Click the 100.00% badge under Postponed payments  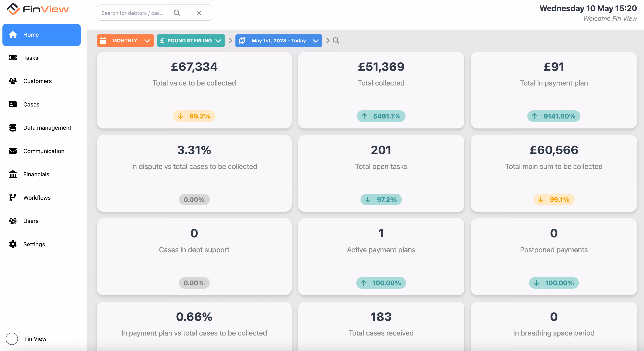click(554, 283)
